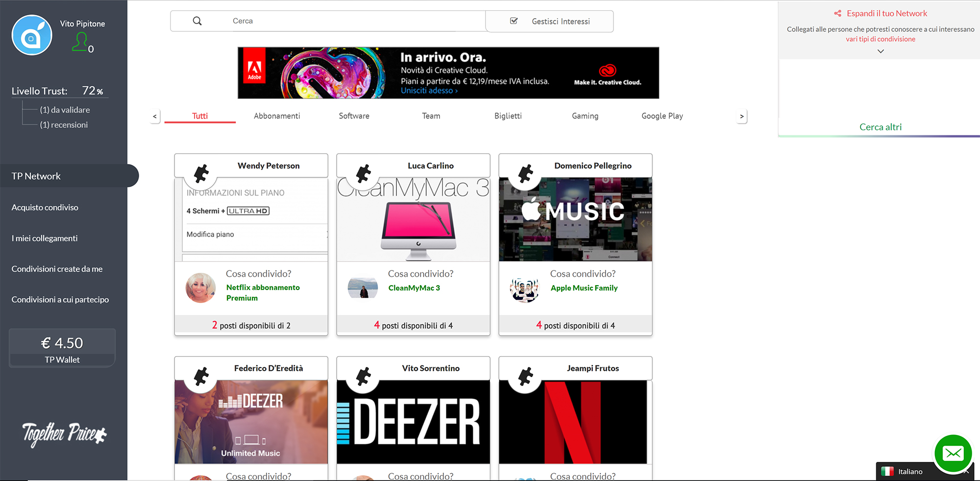Click into the Cerca search field

click(x=343, y=21)
